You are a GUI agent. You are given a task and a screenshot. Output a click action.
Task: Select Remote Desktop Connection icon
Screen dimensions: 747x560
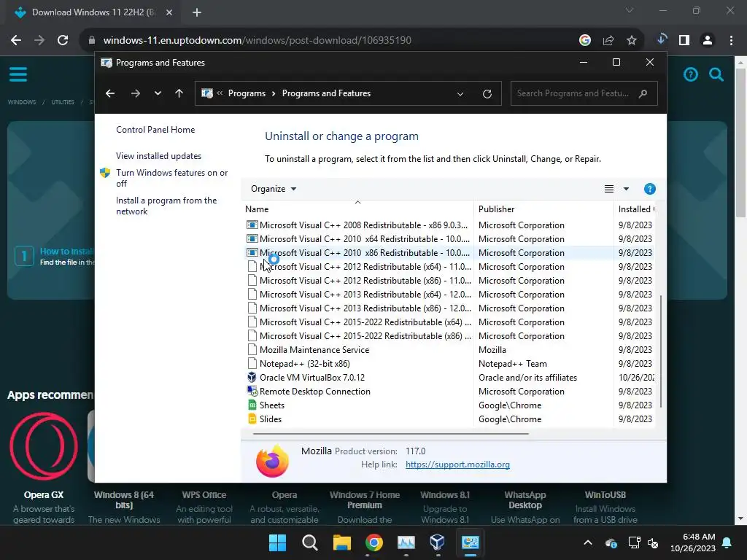click(252, 391)
